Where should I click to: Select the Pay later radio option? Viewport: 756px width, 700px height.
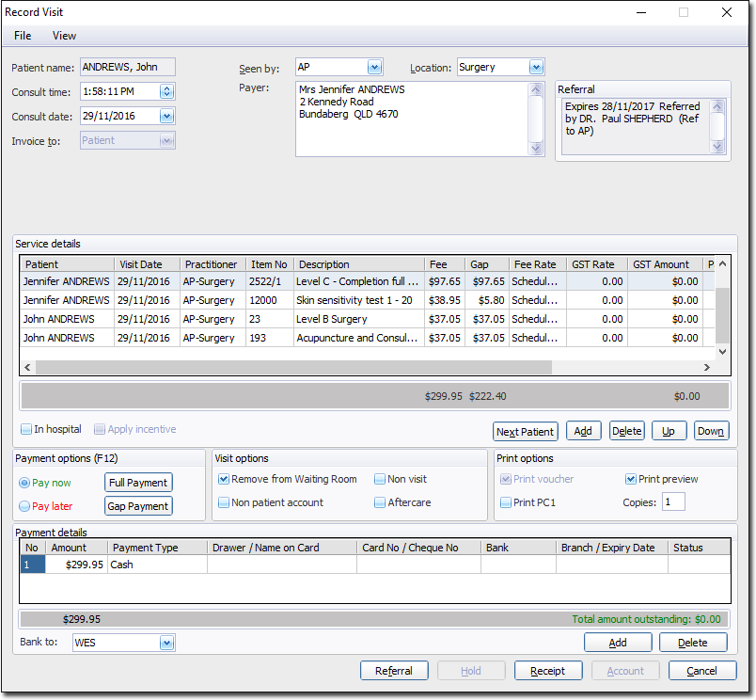[x=24, y=506]
